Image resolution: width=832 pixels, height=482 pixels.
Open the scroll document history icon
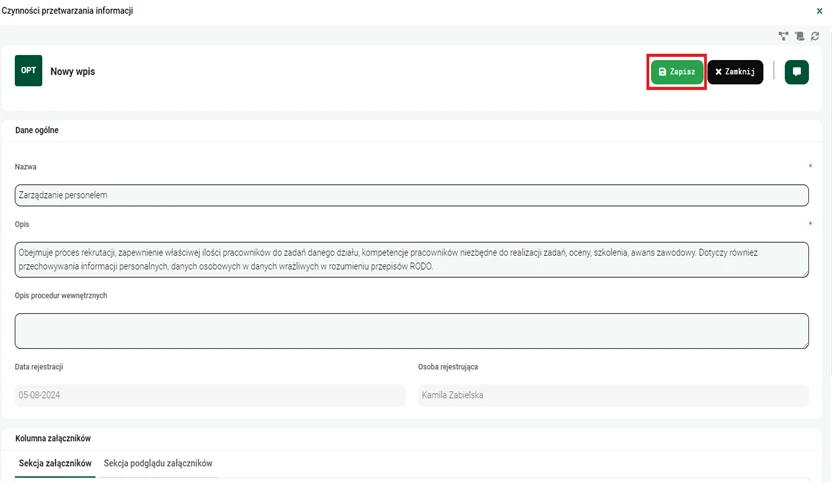(x=799, y=36)
